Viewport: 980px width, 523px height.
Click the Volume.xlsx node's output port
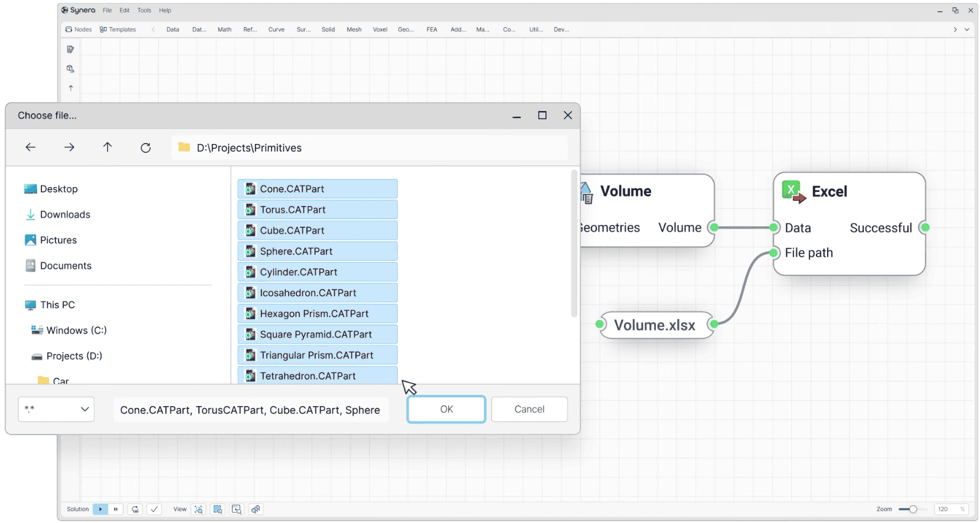pyautogui.click(x=714, y=324)
